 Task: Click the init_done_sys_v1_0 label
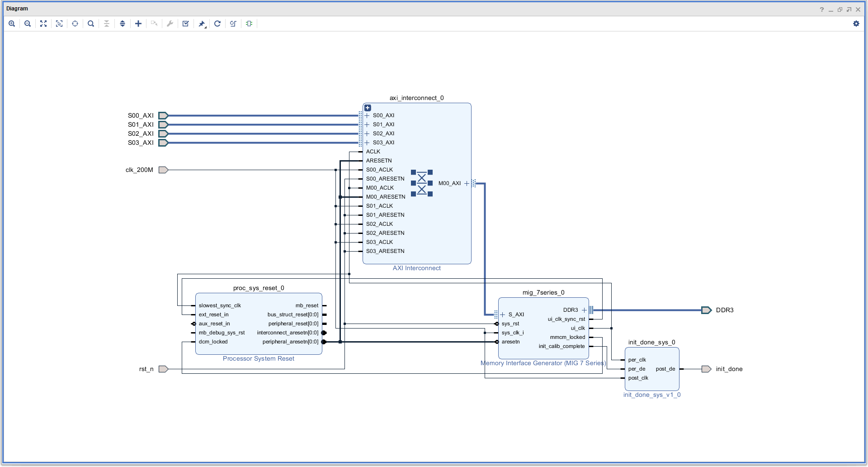(x=652, y=395)
